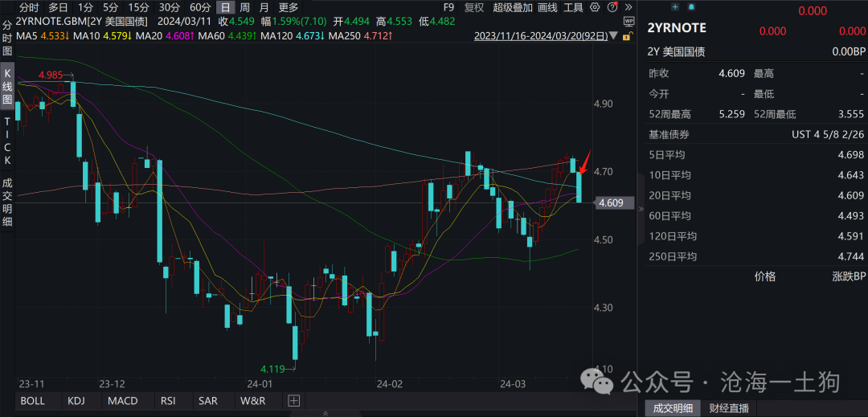
Task: Enable the SAR indicator
Action: (x=210, y=400)
